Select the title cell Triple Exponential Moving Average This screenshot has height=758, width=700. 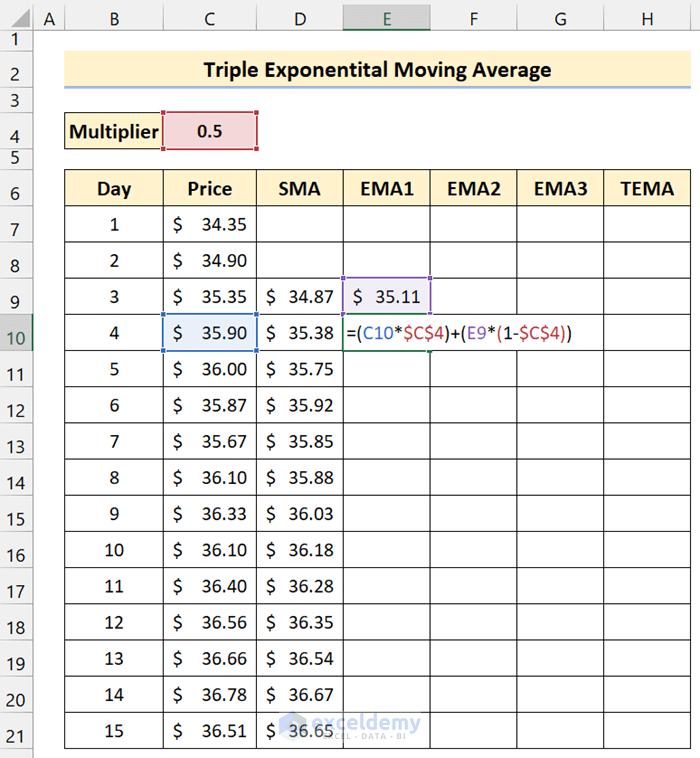[x=377, y=70]
